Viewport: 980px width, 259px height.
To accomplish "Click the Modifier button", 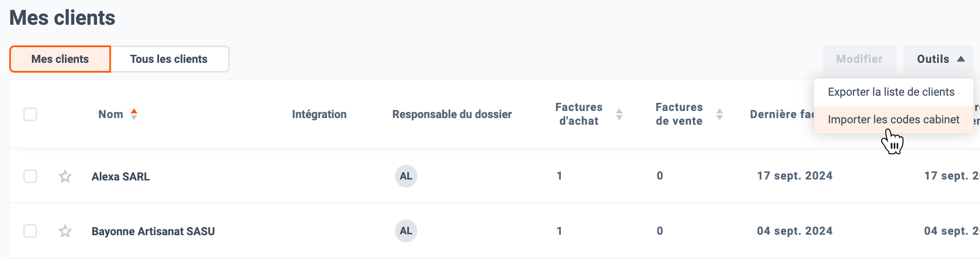I will (x=860, y=59).
